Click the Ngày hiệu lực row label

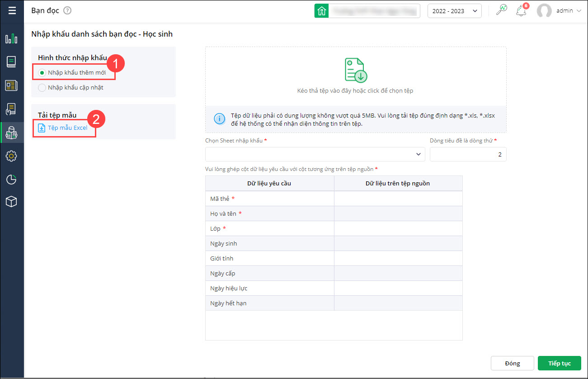[x=229, y=289]
